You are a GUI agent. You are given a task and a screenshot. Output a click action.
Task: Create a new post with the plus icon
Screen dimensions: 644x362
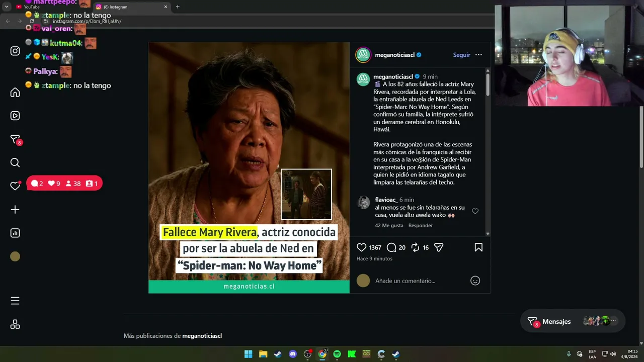coord(15,209)
